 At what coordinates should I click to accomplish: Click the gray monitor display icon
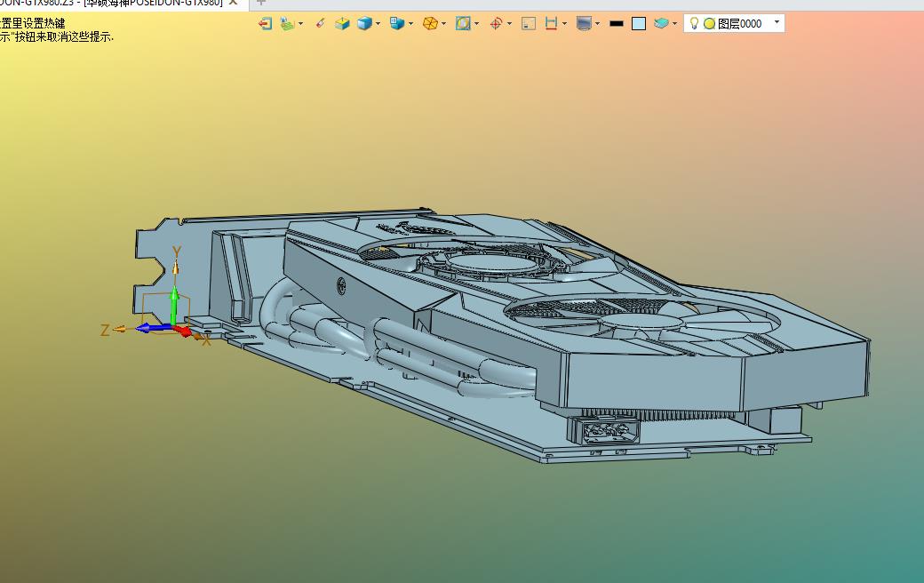pos(584,24)
